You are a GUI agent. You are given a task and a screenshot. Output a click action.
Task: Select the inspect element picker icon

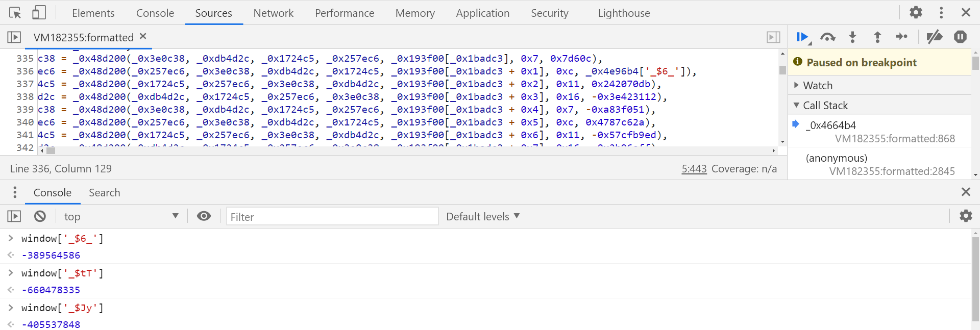pyautogui.click(x=15, y=13)
